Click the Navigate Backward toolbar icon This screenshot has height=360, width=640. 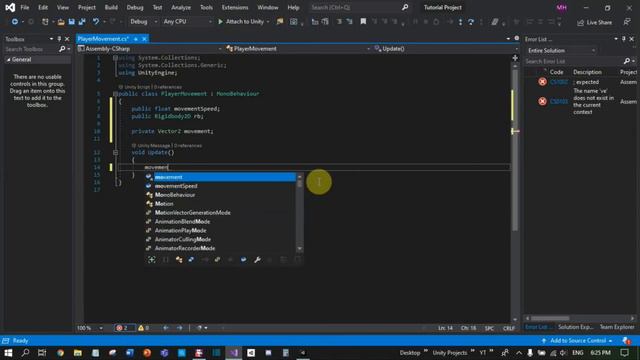point(15,22)
